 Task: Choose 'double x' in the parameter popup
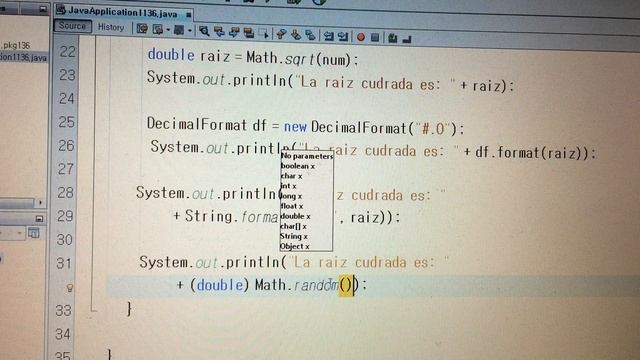pos(296,216)
